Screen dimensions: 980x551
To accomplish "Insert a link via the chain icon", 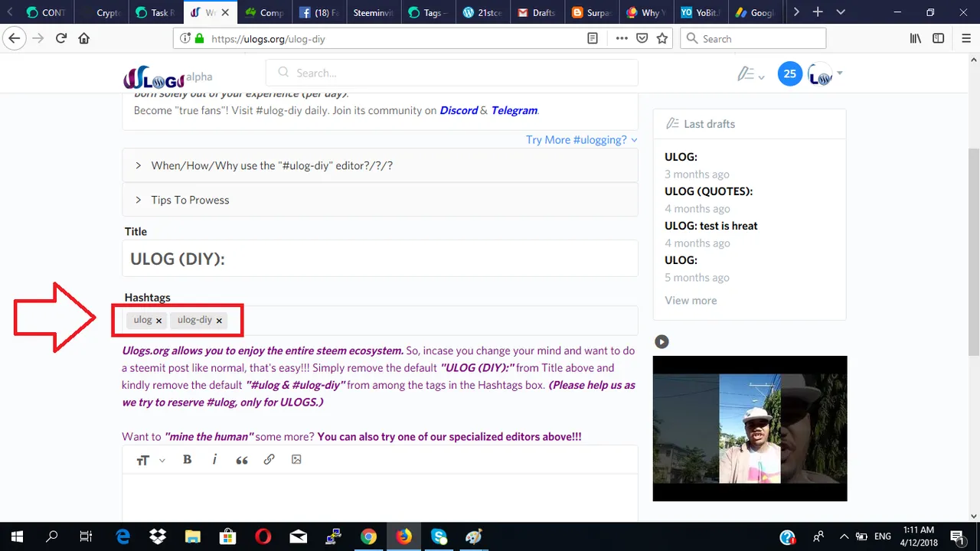I will point(269,460).
